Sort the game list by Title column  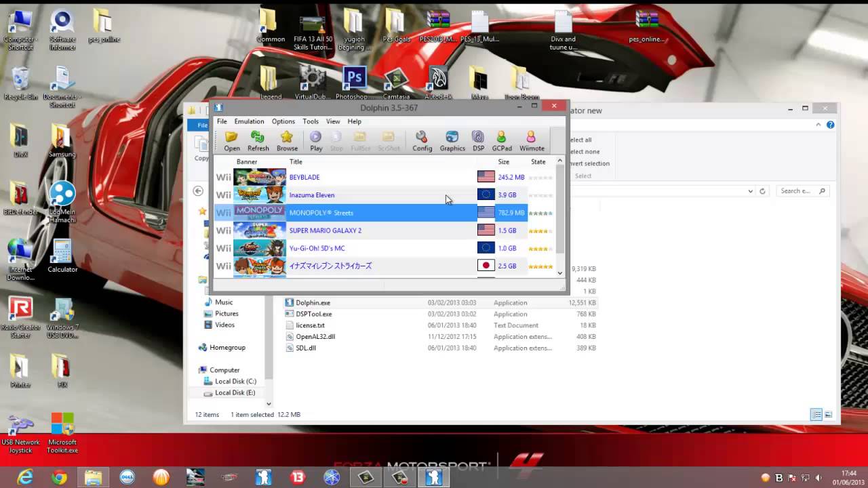[x=296, y=162]
